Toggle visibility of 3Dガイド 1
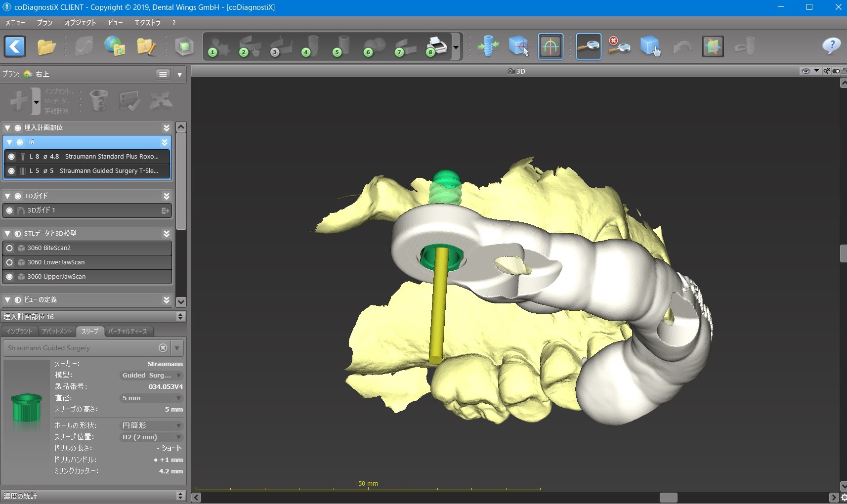Screen dimensions: 847x504 [9, 210]
